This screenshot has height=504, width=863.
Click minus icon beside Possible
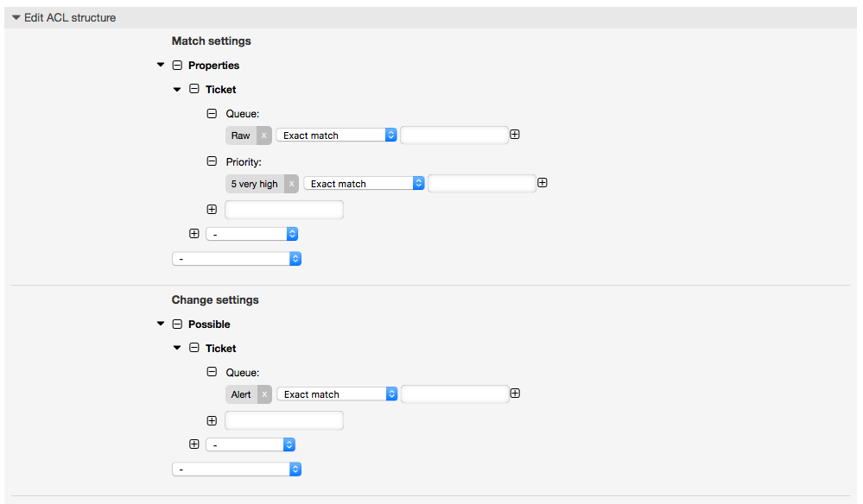coord(177,324)
